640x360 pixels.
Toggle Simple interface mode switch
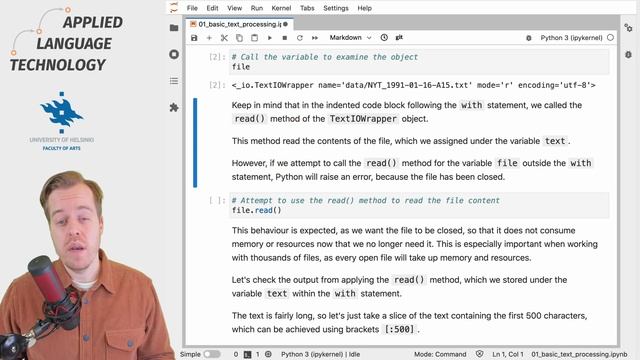point(212,354)
